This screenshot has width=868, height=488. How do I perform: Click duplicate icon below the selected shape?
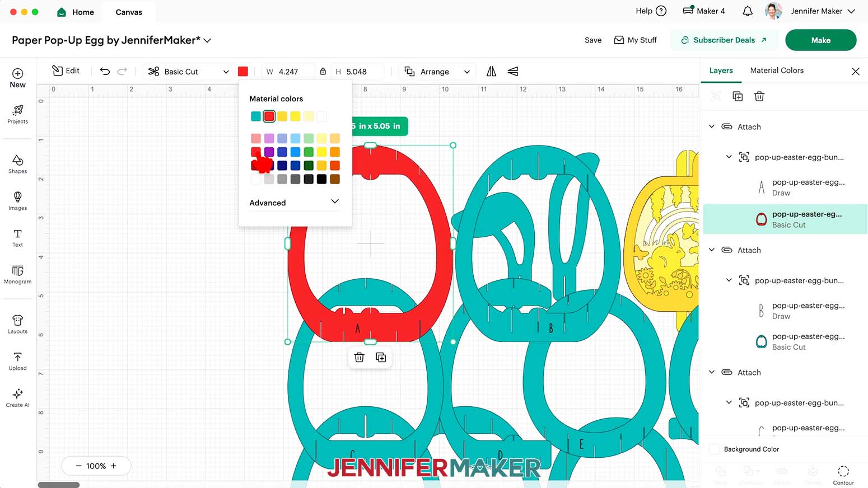tap(381, 357)
